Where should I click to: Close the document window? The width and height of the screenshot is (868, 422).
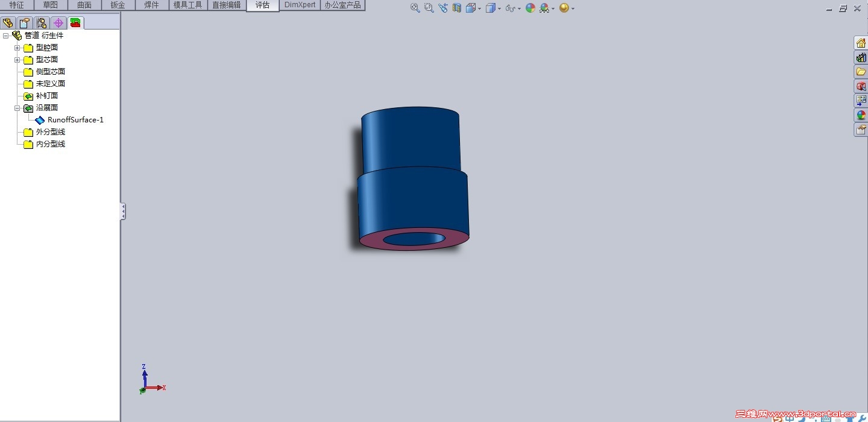(857, 8)
